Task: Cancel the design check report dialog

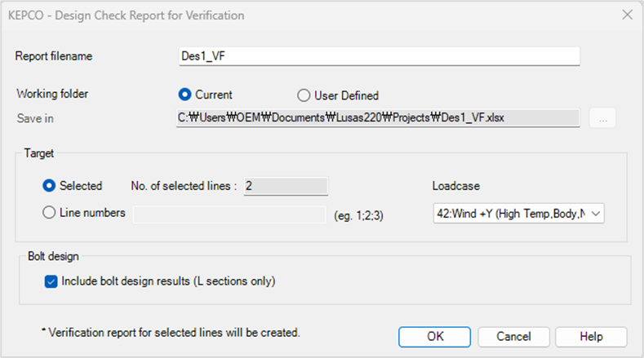Action: point(513,336)
